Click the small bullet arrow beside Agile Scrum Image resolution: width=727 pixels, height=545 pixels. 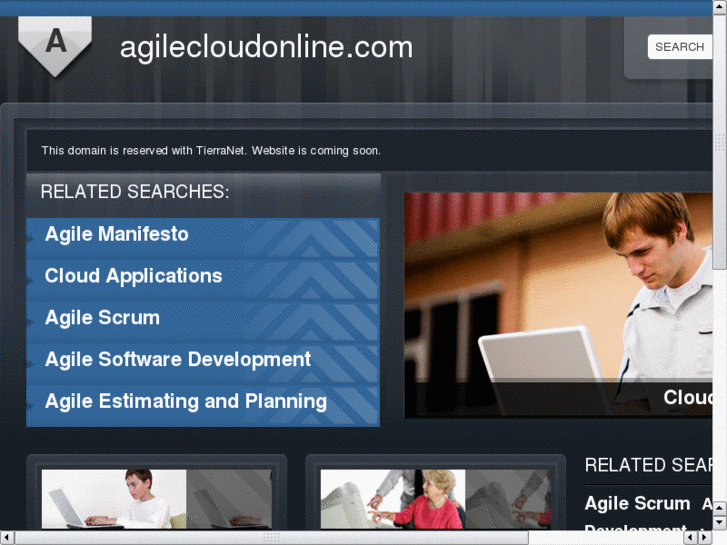[x=30, y=322]
